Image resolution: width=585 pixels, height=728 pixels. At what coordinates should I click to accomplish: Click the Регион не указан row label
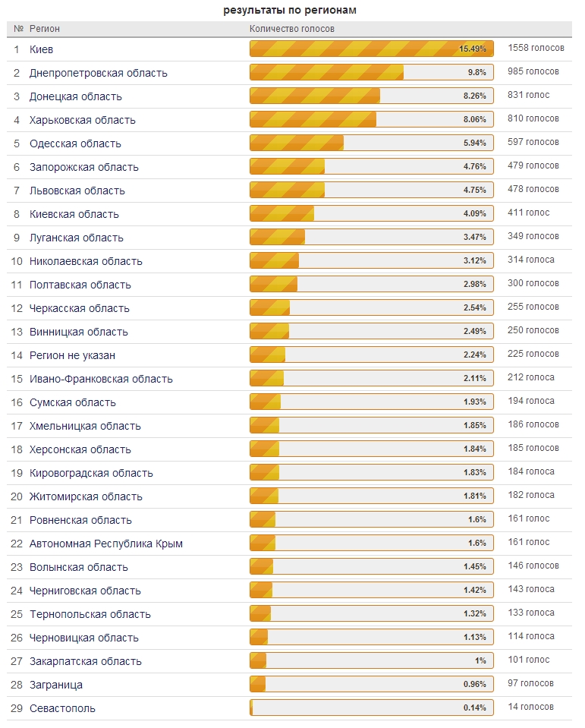(72, 355)
